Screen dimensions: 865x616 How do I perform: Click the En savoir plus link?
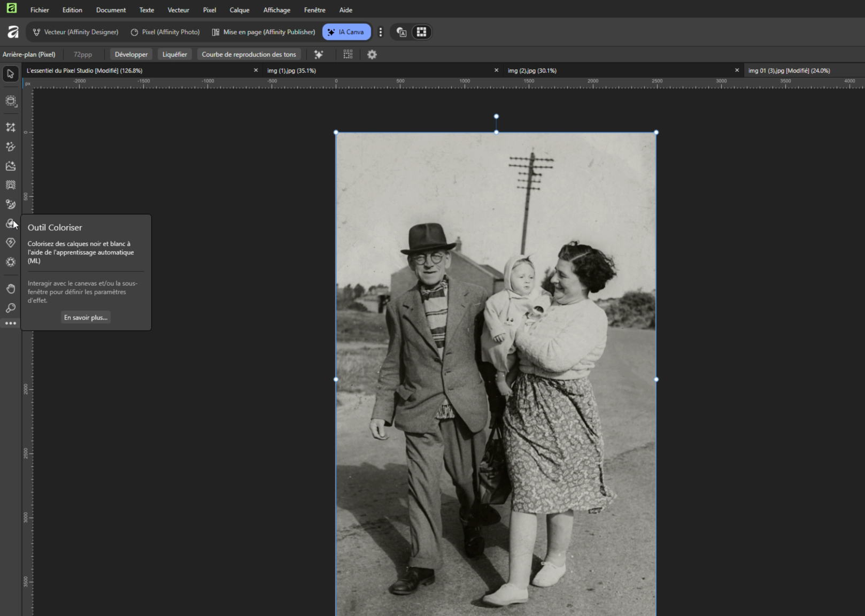tap(86, 318)
